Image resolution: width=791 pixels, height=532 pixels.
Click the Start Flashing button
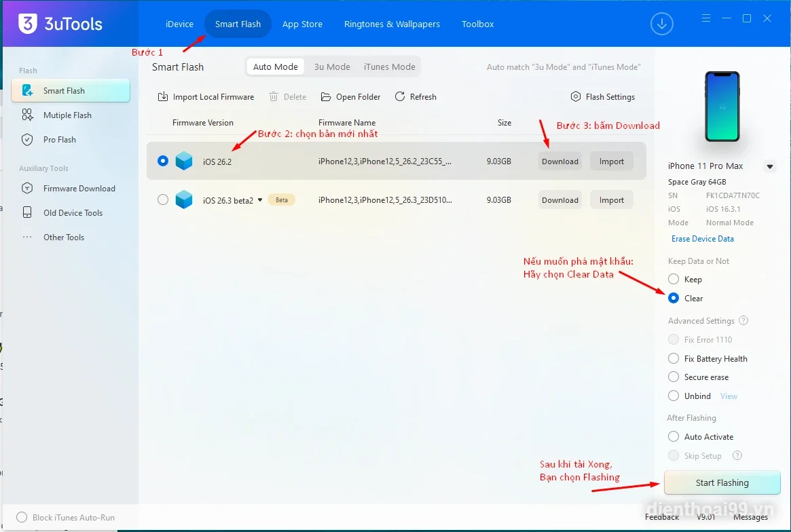coord(722,482)
